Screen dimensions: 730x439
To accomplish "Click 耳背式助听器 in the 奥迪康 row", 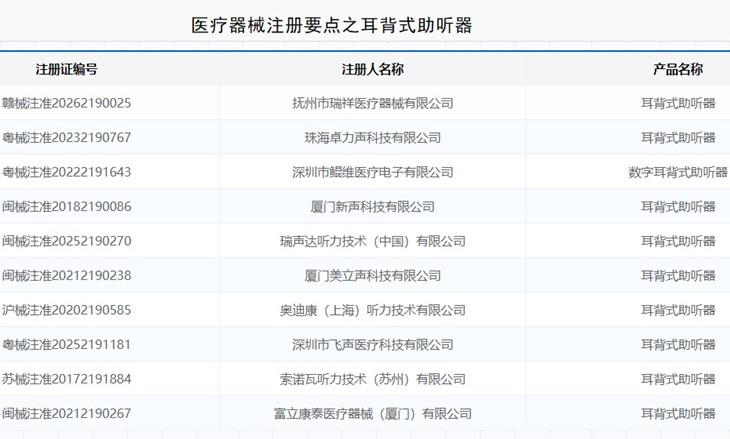I will [678, 310].
